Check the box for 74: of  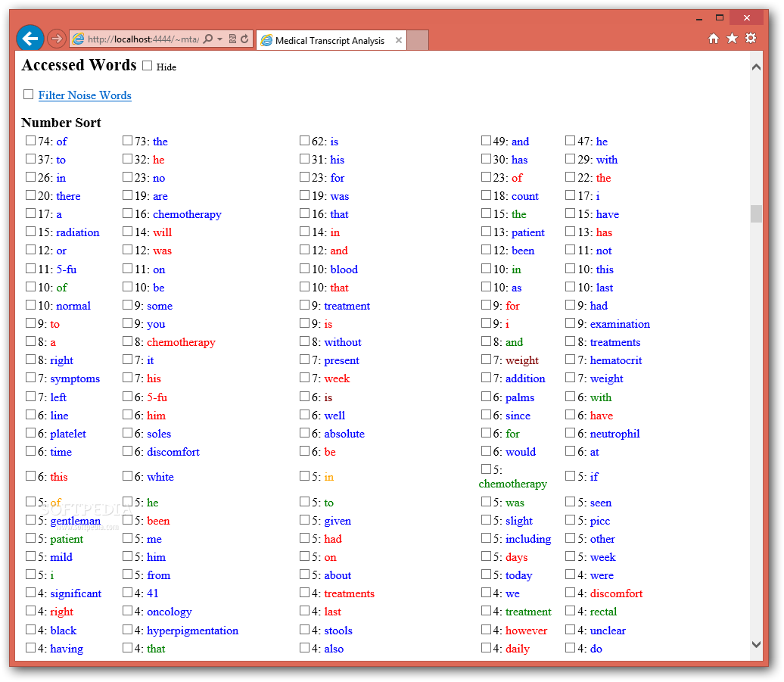[30, 141]
